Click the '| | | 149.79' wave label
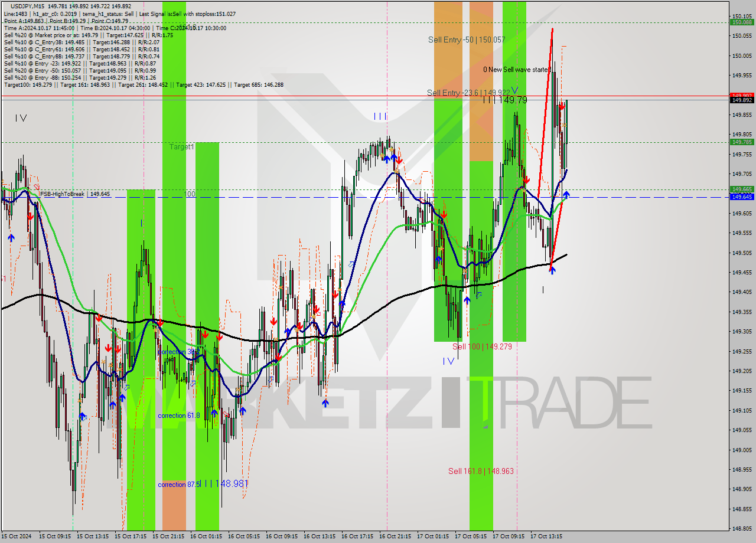Image resolution: width=756 pixels, height=543 pixels. pos(505,100)
